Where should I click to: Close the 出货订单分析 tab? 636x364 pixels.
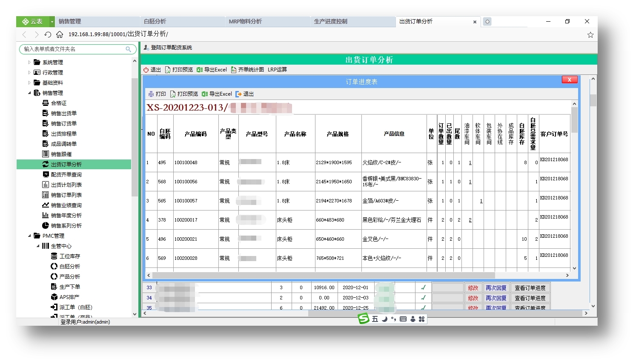click(475, 22)
